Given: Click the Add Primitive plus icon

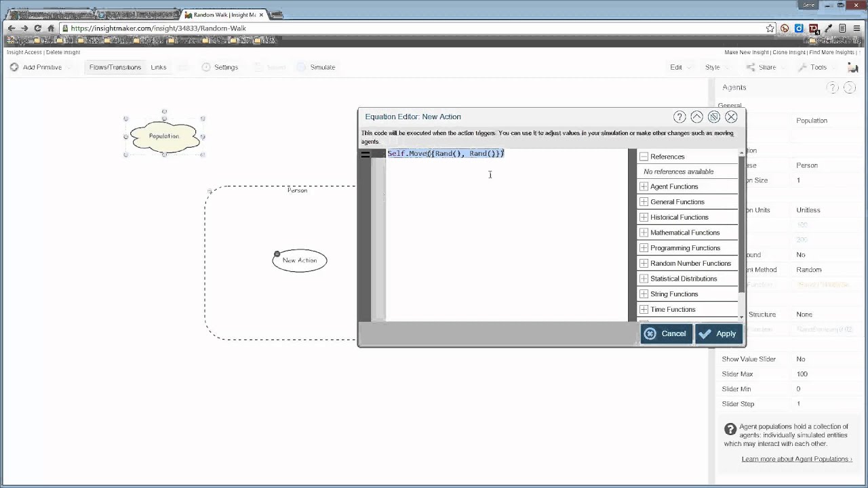Looking at the screenshot, I should 14,67.
